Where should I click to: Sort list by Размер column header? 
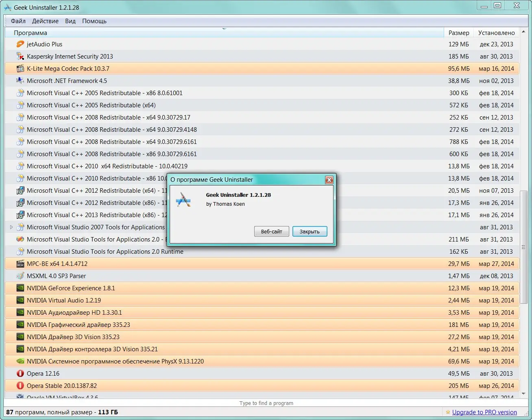pos(459,33)
